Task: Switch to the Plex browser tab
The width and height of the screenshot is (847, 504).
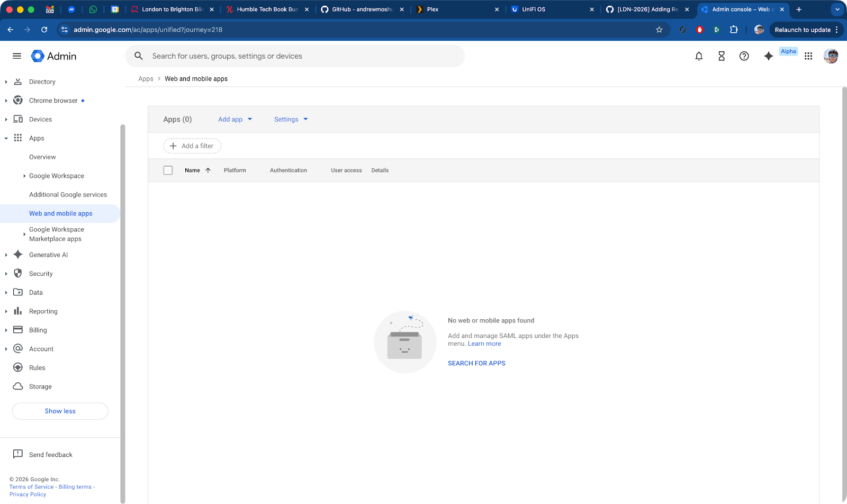Action: tap(456, 10)
